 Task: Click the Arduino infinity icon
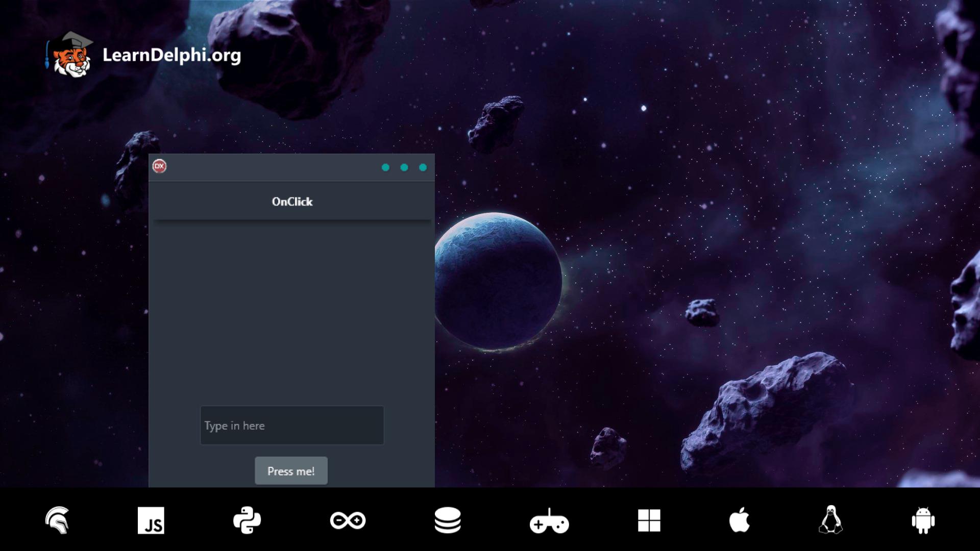tap(348, 520)
